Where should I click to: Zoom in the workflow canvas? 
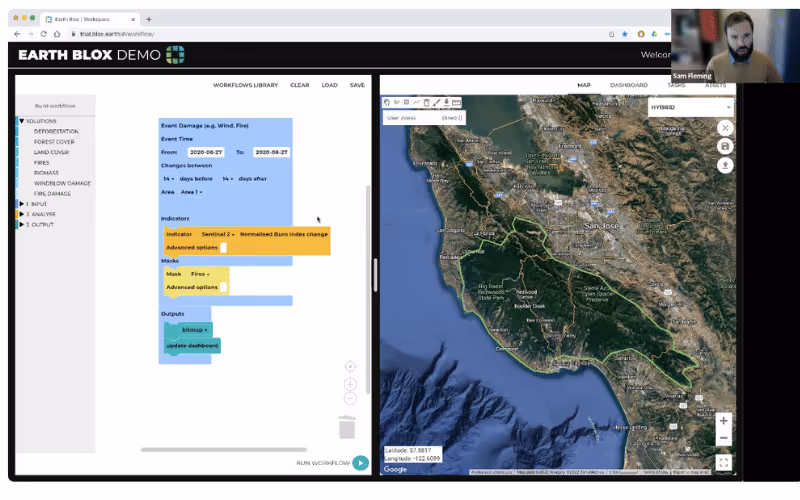tap(350, 384)
